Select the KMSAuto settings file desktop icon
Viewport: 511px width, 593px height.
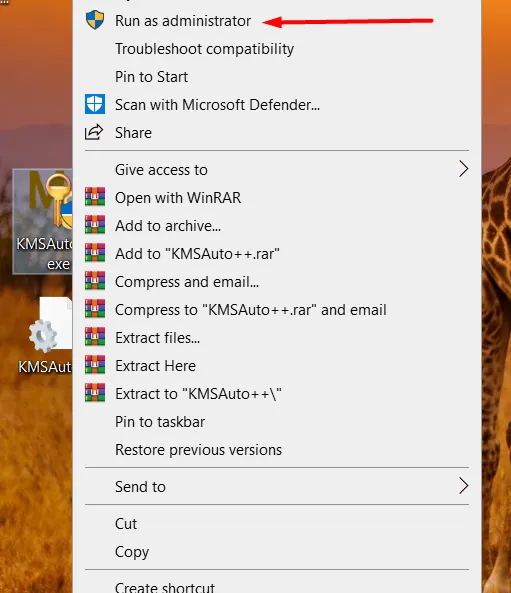pos(45,336)
